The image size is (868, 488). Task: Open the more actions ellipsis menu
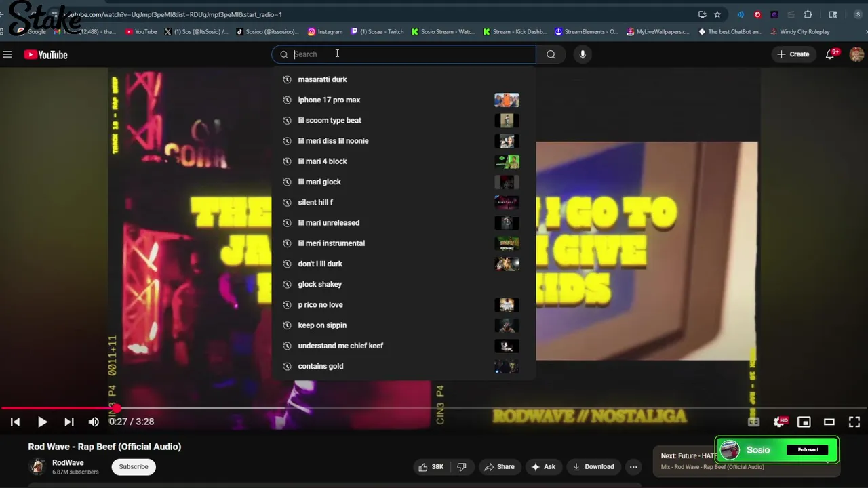click(x=633, y=466)
